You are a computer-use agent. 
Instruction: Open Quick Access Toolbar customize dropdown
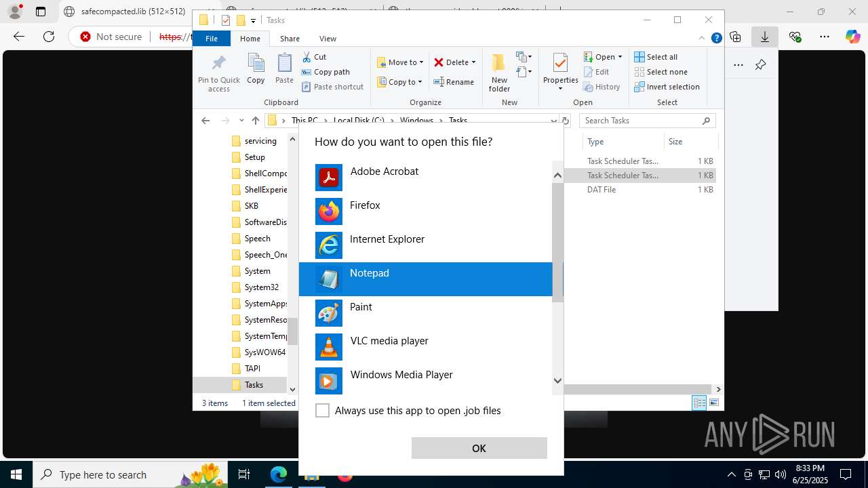tap(253, 20)
